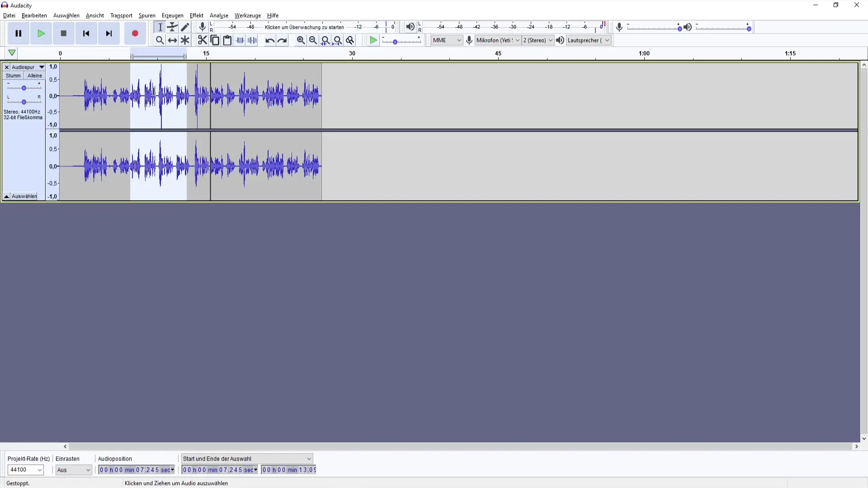Open the Start und Ende der Auswahl dropdown

click(247, 459)
